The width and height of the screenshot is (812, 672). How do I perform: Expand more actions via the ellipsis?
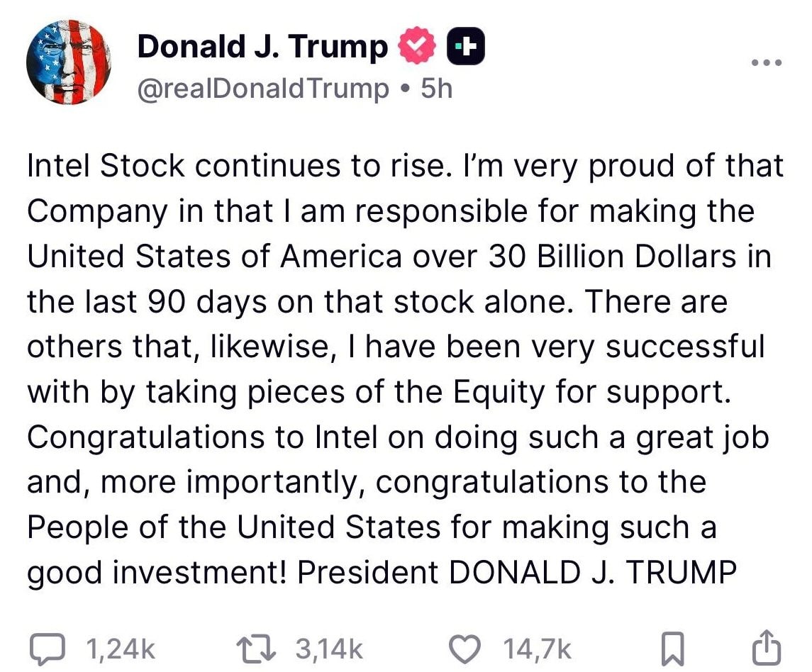[x=765, y=62]
